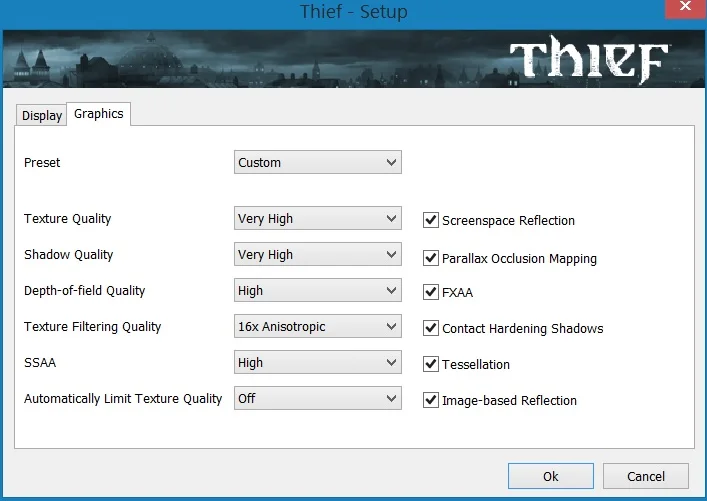Disable the Screenspace Reflection checkbox
Screen dimensions: 707x501
pos(431,220)
